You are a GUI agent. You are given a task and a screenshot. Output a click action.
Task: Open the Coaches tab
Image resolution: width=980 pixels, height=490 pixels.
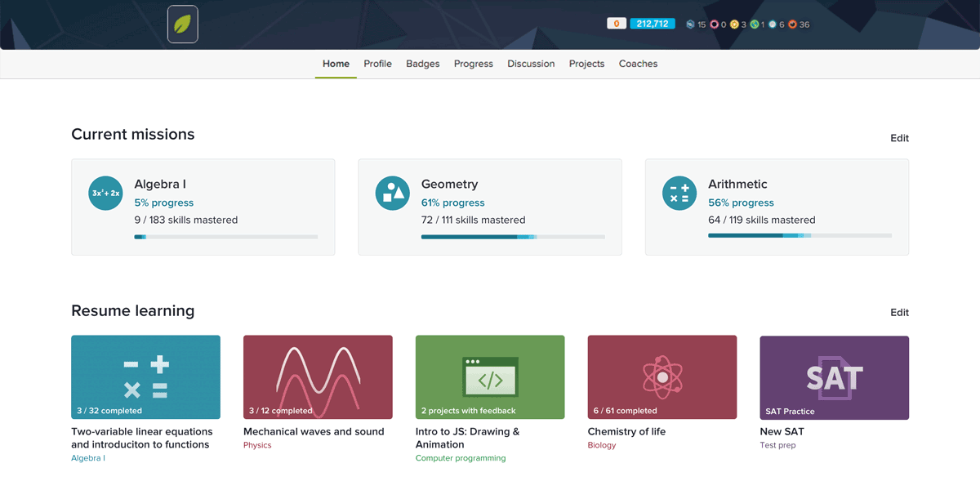click(x=638, y=64)
